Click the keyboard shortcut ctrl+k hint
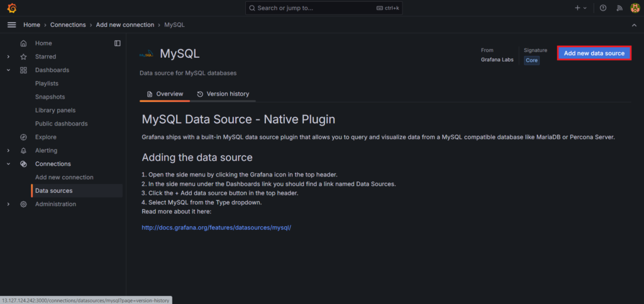Image resolution: width=644 pixels, height=304 pixels. [387, 8]
